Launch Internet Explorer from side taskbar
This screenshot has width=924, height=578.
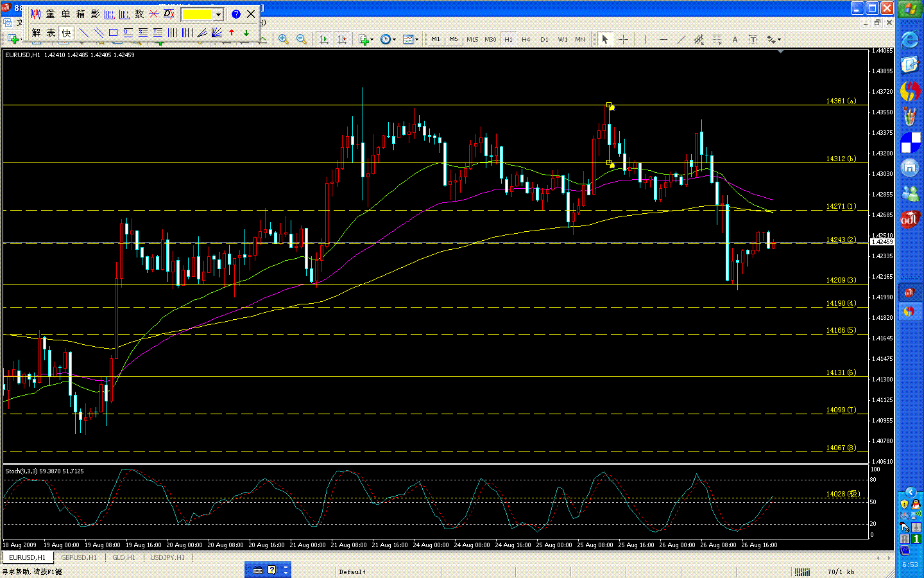[910, 40]
